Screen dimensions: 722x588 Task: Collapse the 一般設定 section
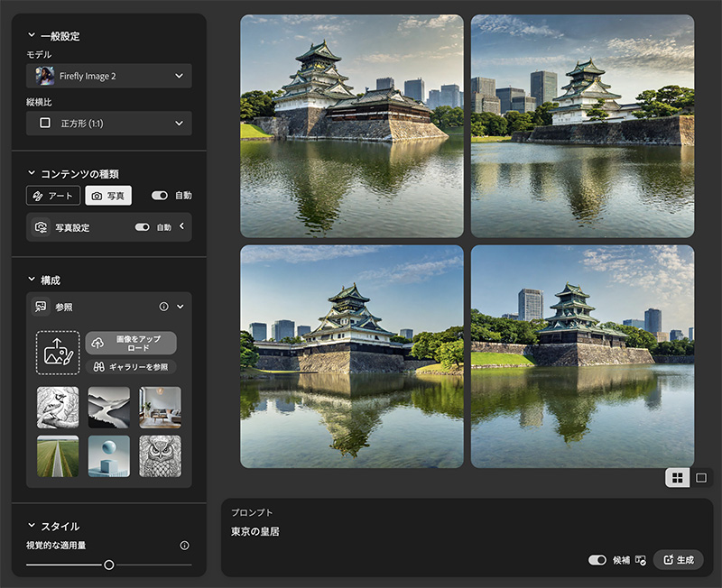[x=32, y=36]
